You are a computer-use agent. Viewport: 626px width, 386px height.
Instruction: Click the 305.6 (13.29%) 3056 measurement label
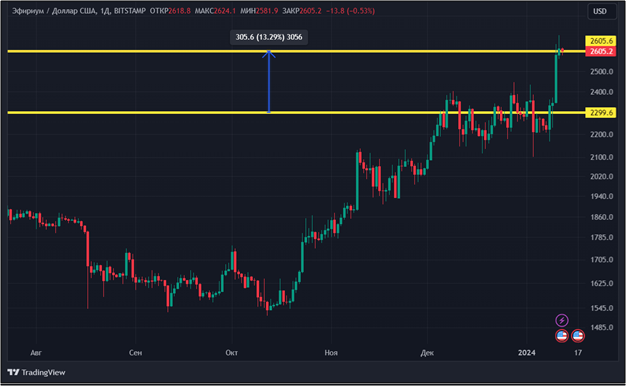tap(269, 37)
